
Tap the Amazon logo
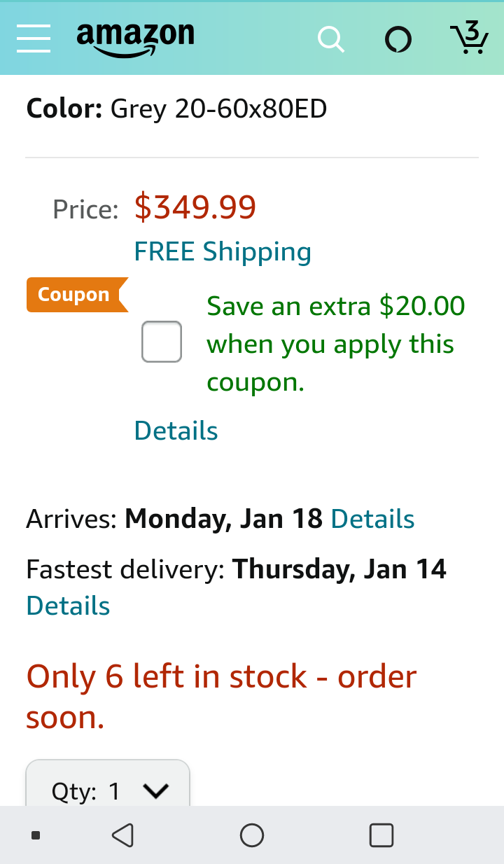tap(136, 39)
